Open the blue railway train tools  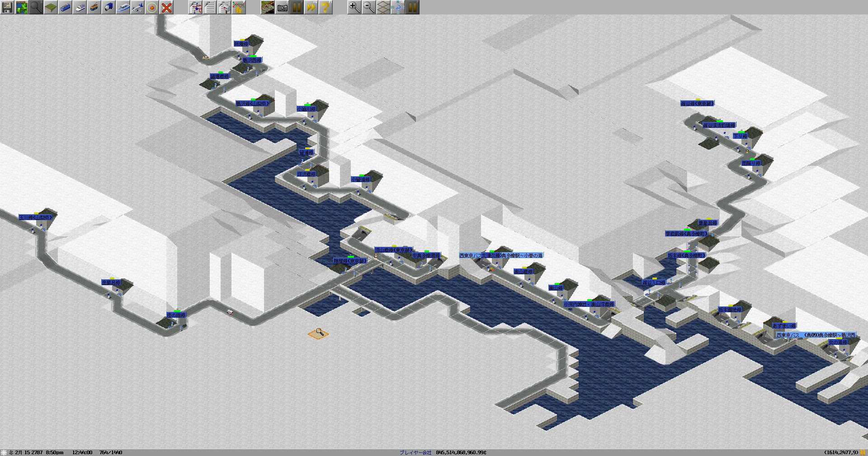coord(65,7)
